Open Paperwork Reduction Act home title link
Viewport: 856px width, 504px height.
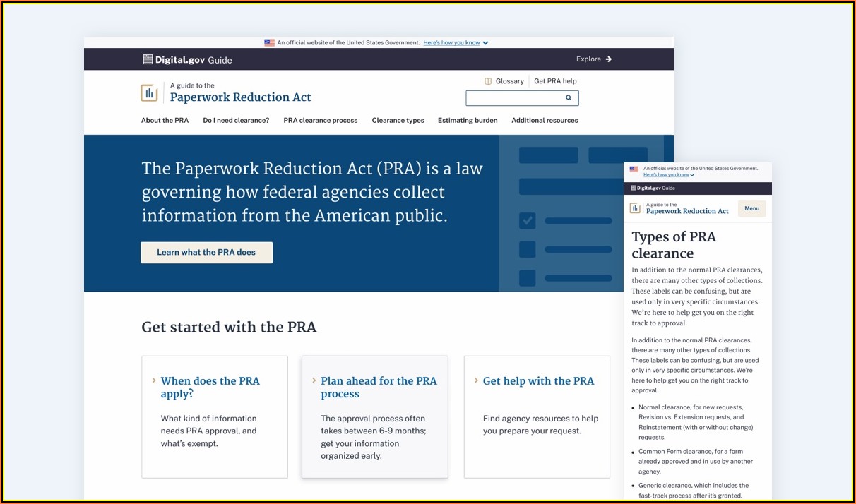pos(240,97)
